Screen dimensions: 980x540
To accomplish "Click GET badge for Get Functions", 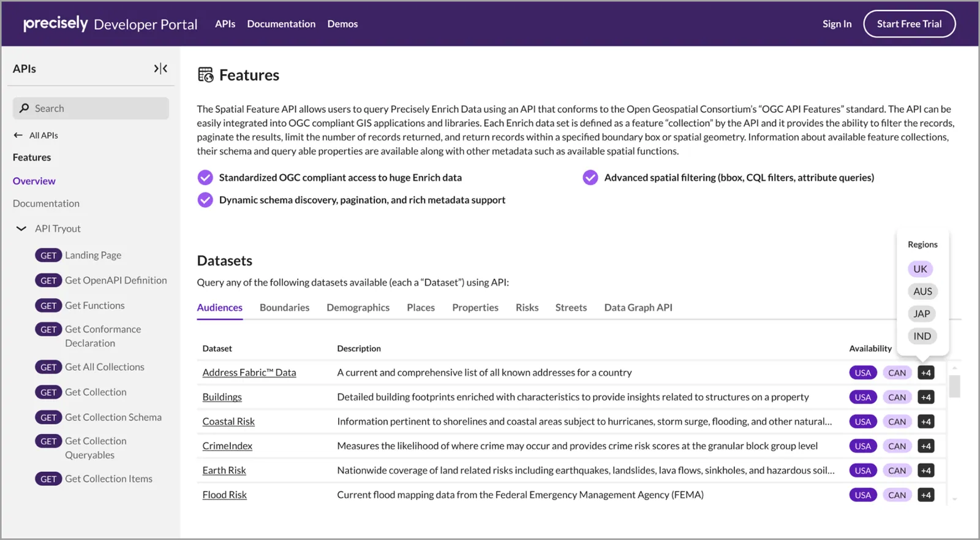I will (48, 306).
